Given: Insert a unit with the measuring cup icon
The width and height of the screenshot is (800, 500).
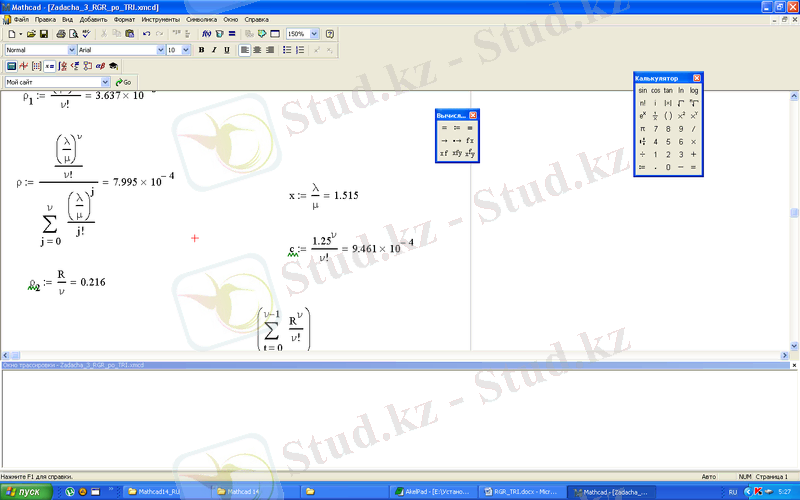Looking at the screenshot, I should 219,34.
